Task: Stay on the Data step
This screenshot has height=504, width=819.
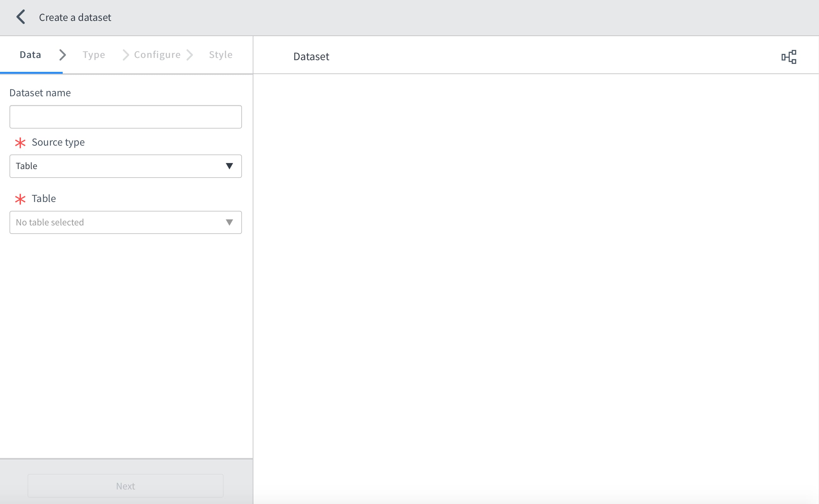Action: click(x=30, y=55)
